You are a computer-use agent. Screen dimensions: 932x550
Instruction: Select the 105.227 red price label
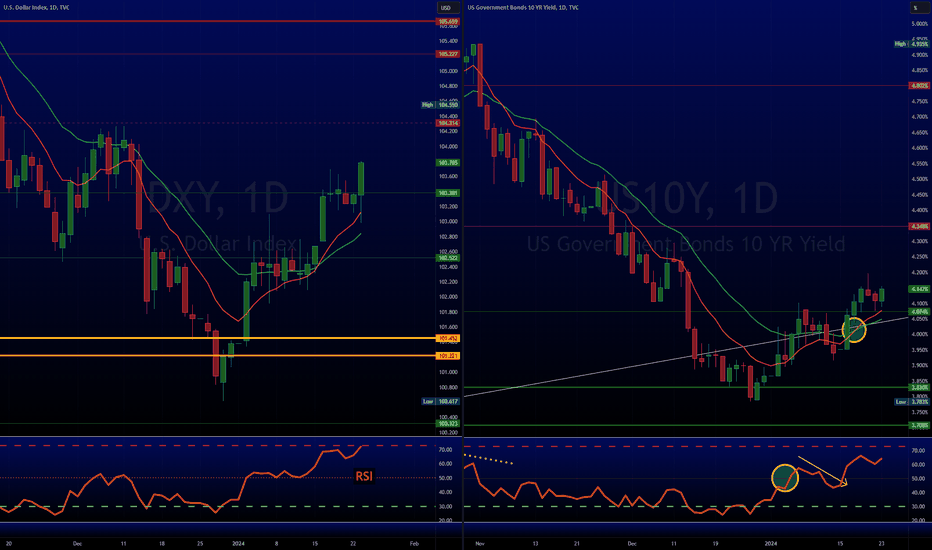pyautogui.click(x=448, y=54)
